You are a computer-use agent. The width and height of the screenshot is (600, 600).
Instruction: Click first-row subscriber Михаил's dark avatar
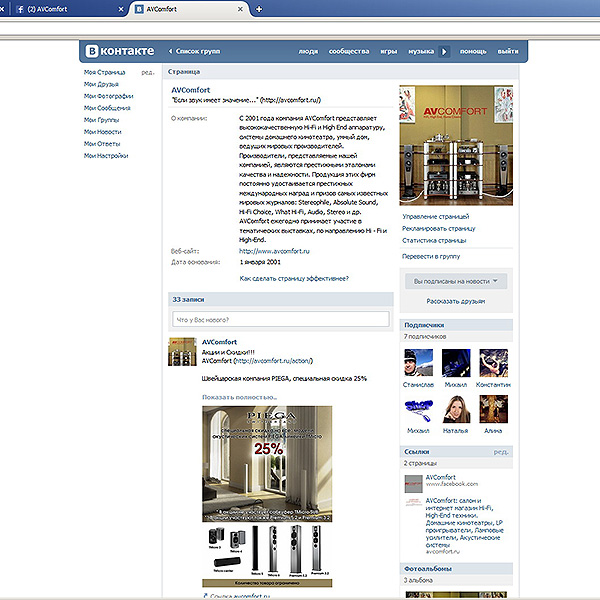click(456, 363)
